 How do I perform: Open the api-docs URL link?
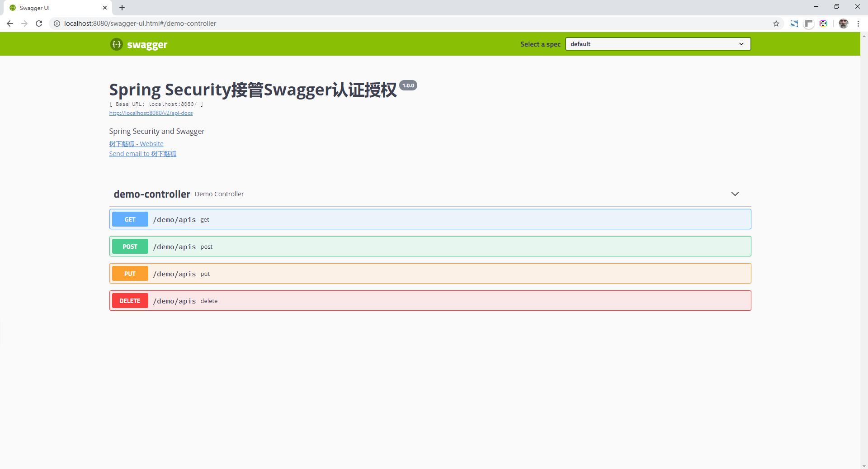[151, 113]
